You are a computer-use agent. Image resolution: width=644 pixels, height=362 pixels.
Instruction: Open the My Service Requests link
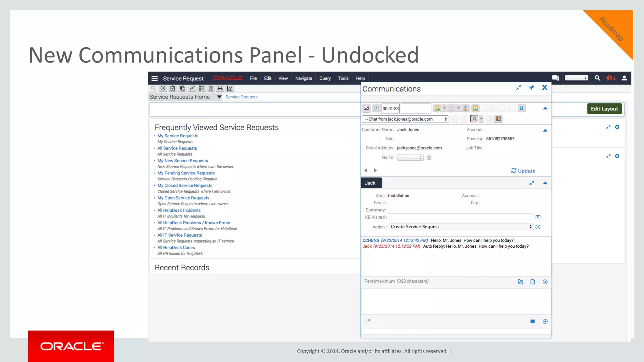[178, 136]
